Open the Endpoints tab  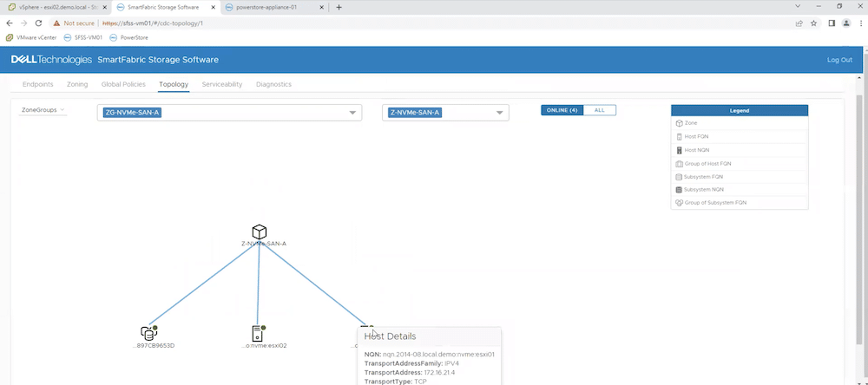click(x=37, y=84)
